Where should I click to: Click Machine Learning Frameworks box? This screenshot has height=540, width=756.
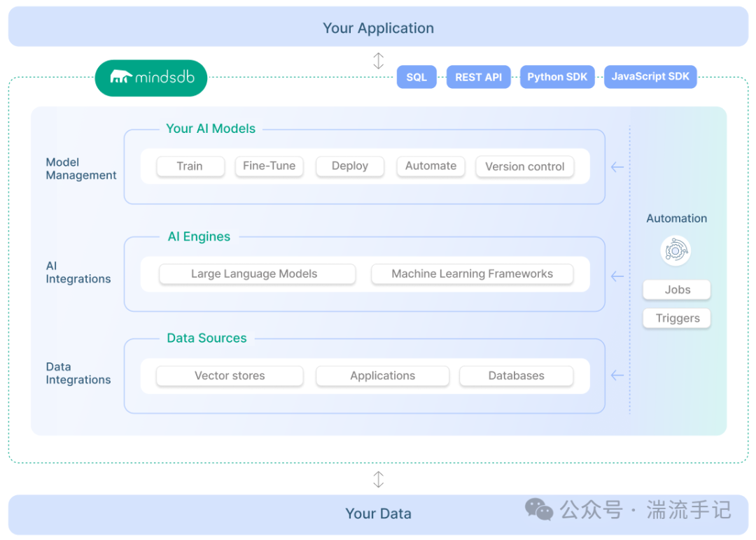[x=472, y=274]
